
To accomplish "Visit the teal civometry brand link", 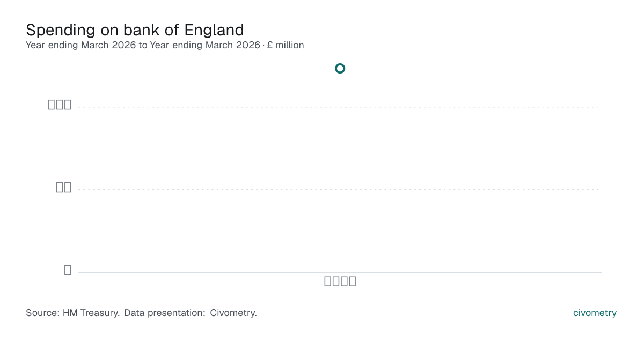I will 595,313.
